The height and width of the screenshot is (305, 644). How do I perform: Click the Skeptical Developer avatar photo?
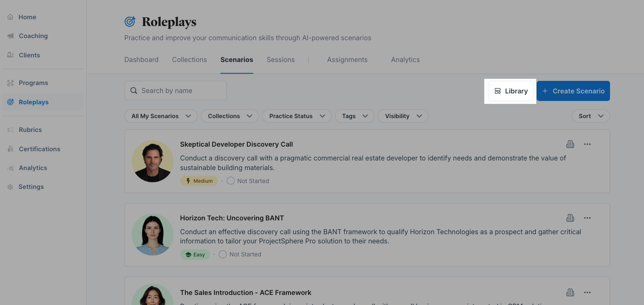[x=153, y=161]
